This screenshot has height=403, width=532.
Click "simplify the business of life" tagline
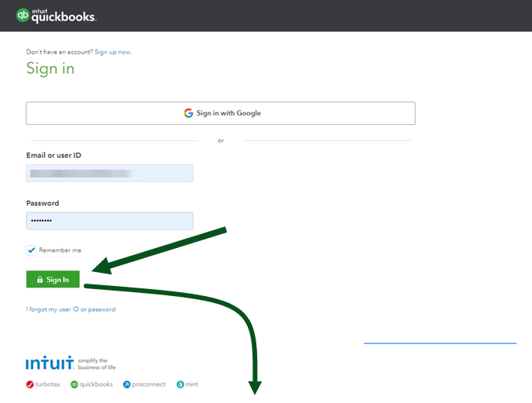(x=97, y=363)
